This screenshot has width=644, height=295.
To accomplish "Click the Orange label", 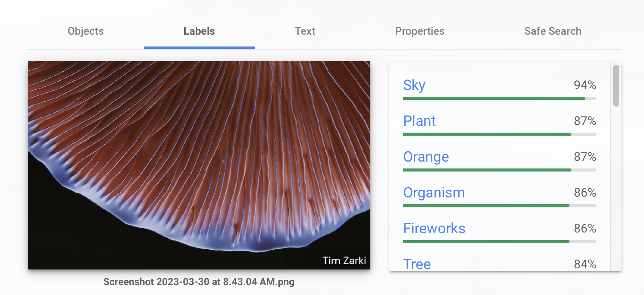I will [x=426, y=157].
